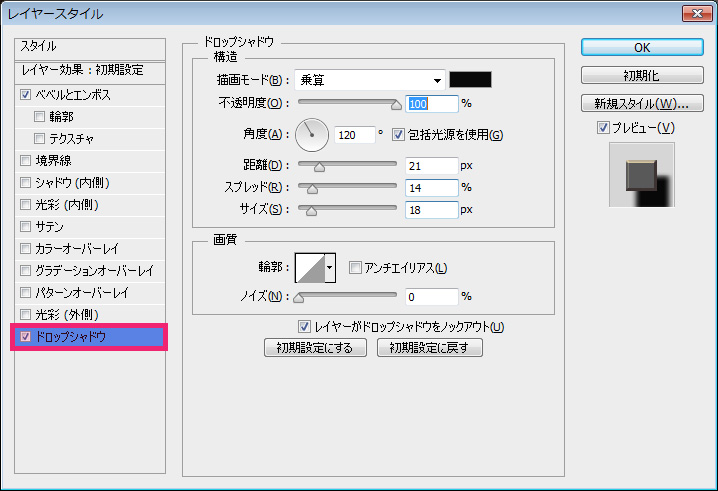Click the angle dial control
This screenshot has height=491, width=718.
pos(313,134)
